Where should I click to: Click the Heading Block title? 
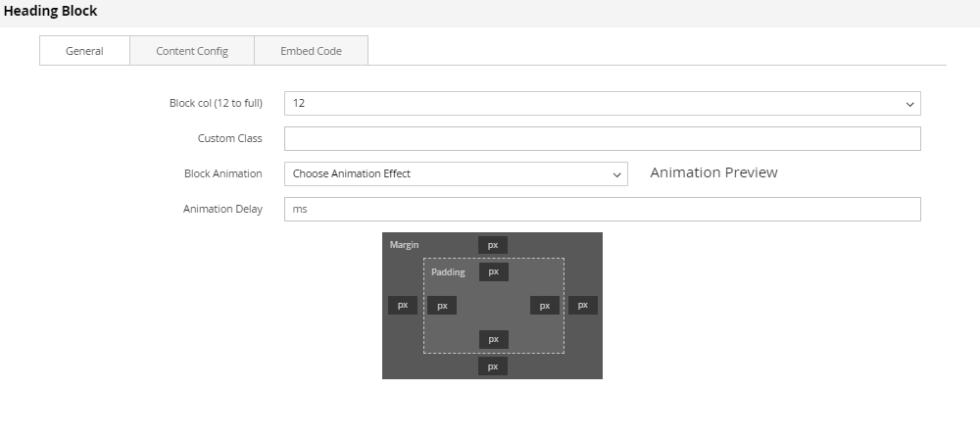pos(50,12)
